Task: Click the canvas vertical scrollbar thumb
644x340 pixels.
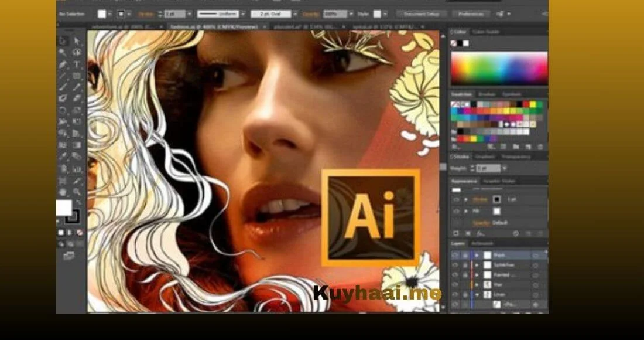Action: pyautogui.click(x=443, y=166)
